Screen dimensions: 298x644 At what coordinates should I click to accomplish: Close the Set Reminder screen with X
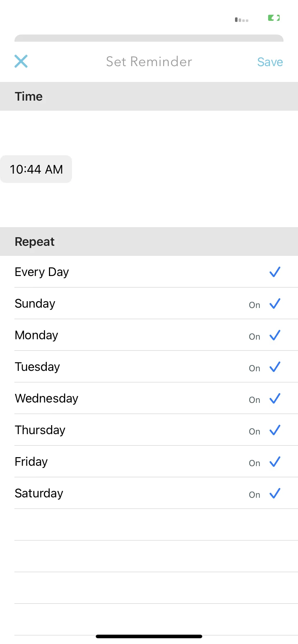tap(21, 61)
